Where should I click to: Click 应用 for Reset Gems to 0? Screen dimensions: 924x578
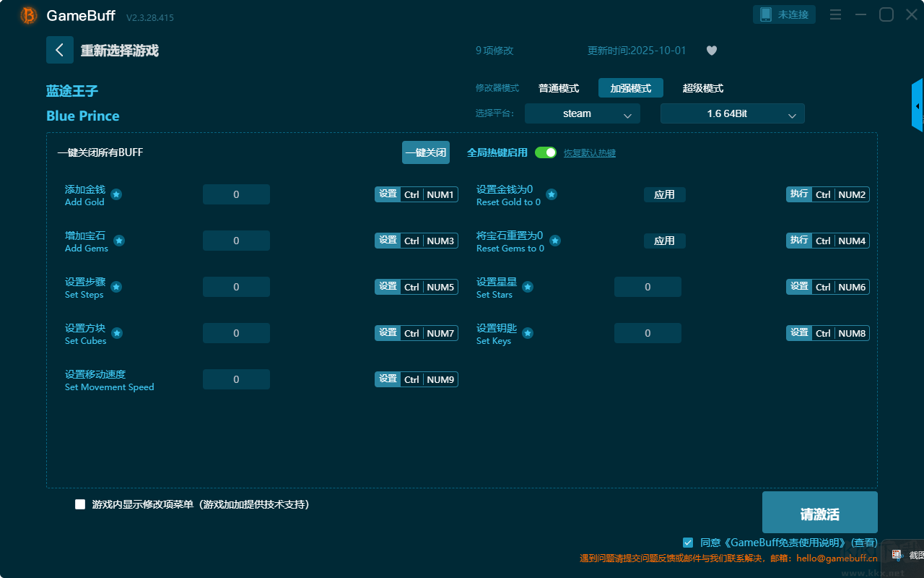[665, 241]
